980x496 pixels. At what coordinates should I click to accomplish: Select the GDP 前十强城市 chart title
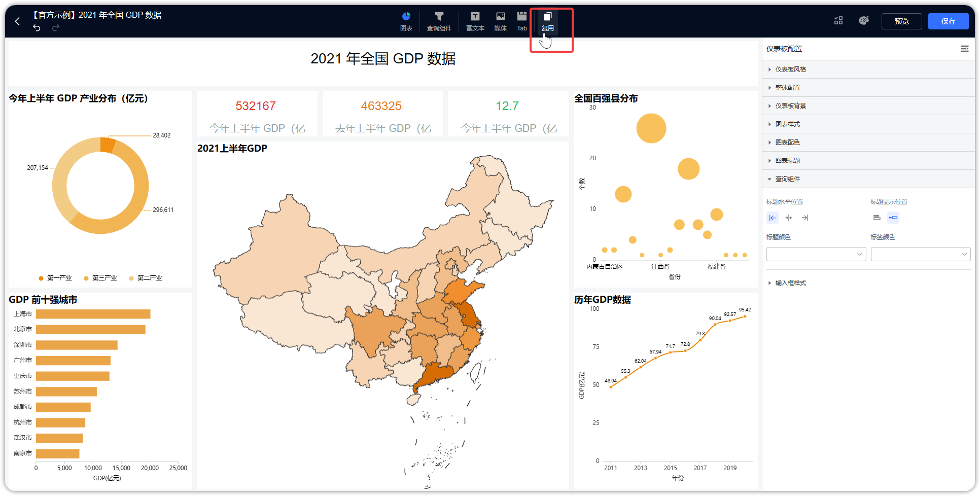43,300
